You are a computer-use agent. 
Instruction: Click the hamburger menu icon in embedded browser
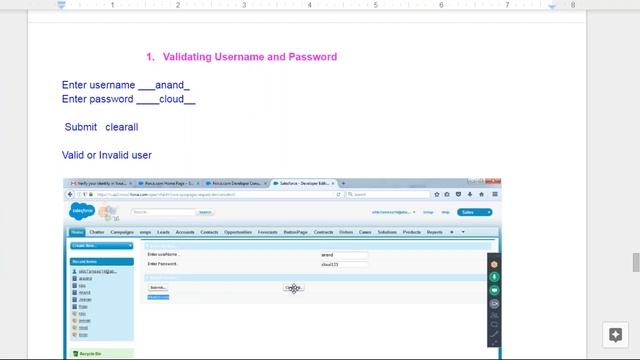[x=495, y=195]
